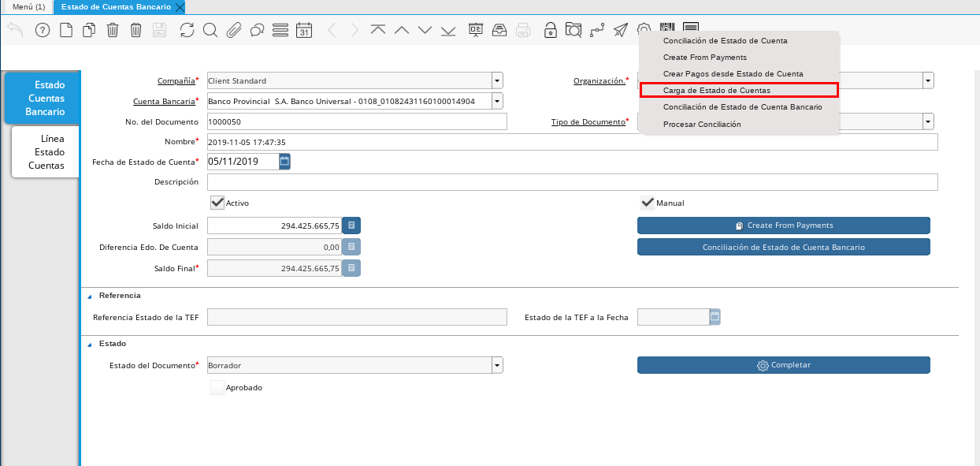
Task: Refresh the record with circular arrows icon
Action: (x=187, y=30)
